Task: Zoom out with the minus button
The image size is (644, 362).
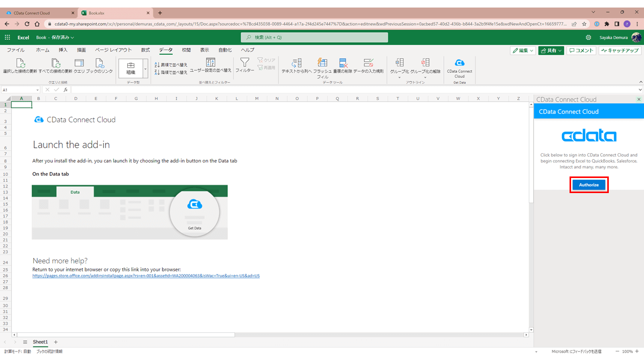Action: 617,351
